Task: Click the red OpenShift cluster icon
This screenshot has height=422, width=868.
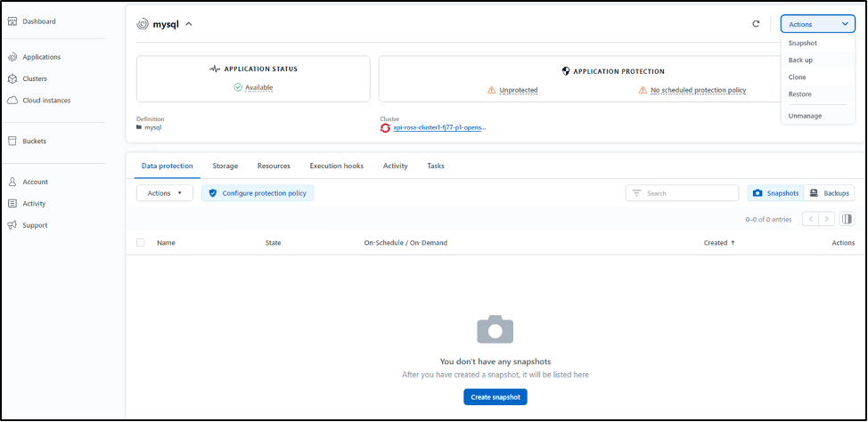Action: coord(385,128)
